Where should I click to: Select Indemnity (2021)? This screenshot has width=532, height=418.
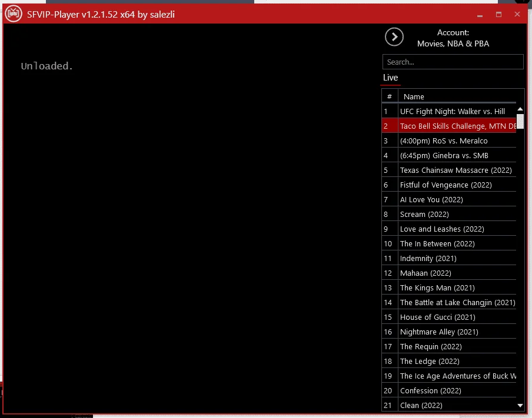point(449,258)
